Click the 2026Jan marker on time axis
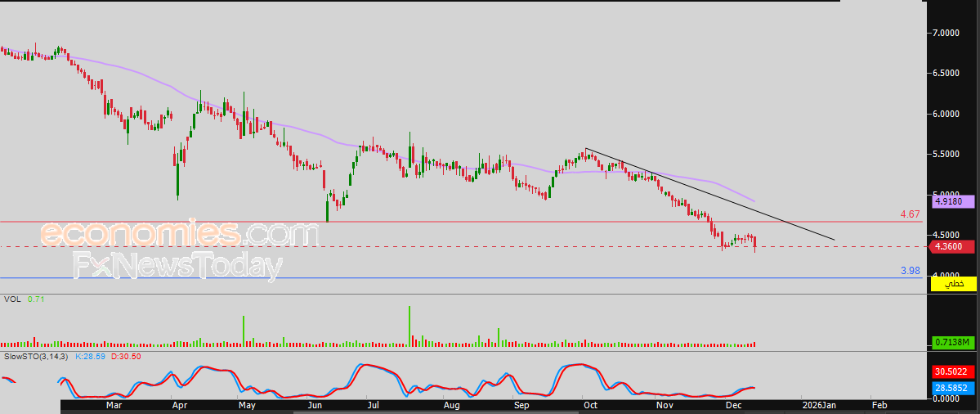The width and height of the screenshot is (980, 414). (819, 405)
